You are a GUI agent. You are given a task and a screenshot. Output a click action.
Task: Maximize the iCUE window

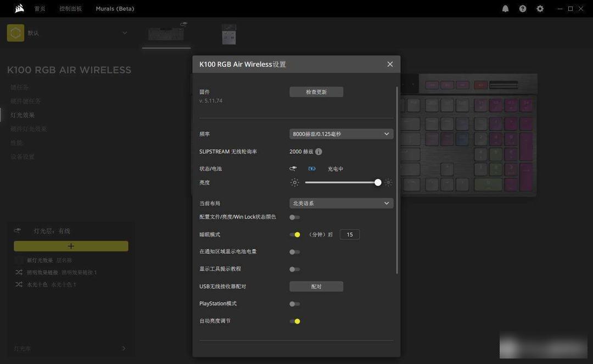570,9
